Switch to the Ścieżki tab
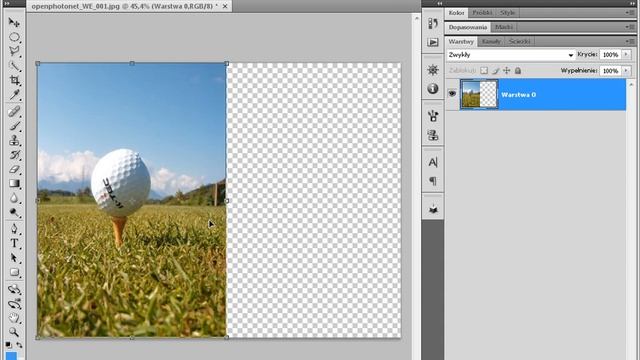This screenshot has height=360, width=640. pyautogui.click(x=520, y=41)
